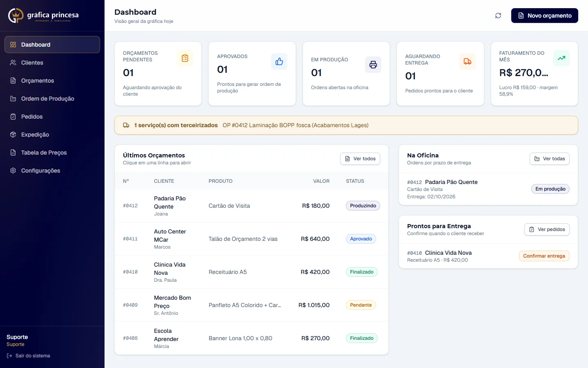Click the Aprovado status badge
This screenshot has width=588, height=368.
tap(361, 239)
